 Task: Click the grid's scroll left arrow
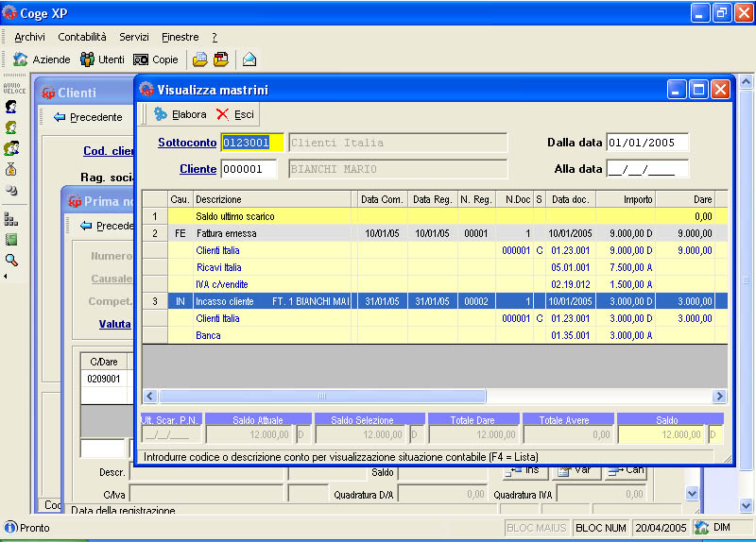click(150, 396)
